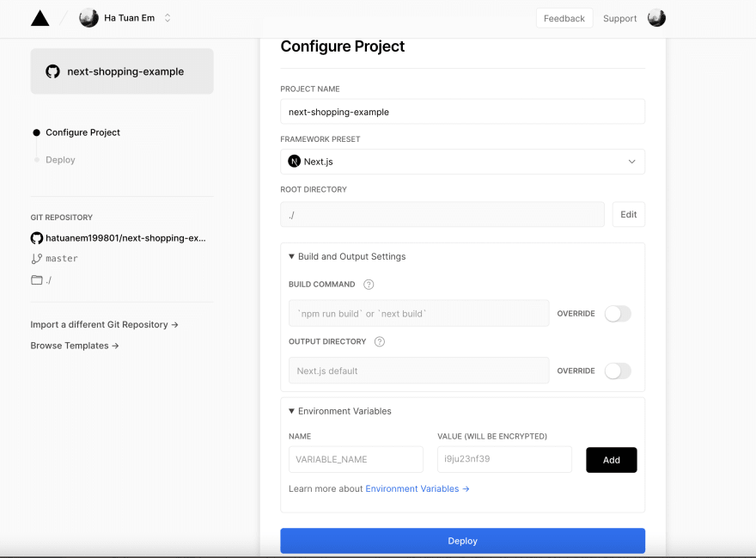Click the Configure Project heading

tap(342, 46)
